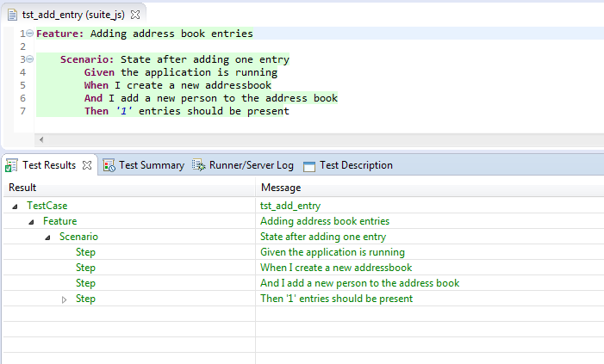
Task: Click the editor horizontal scrollbar left arrow
Action: (x=40, y=139)
